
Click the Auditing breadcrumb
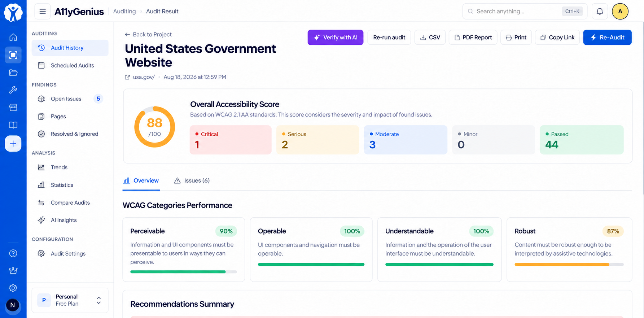tap(124, 12)
